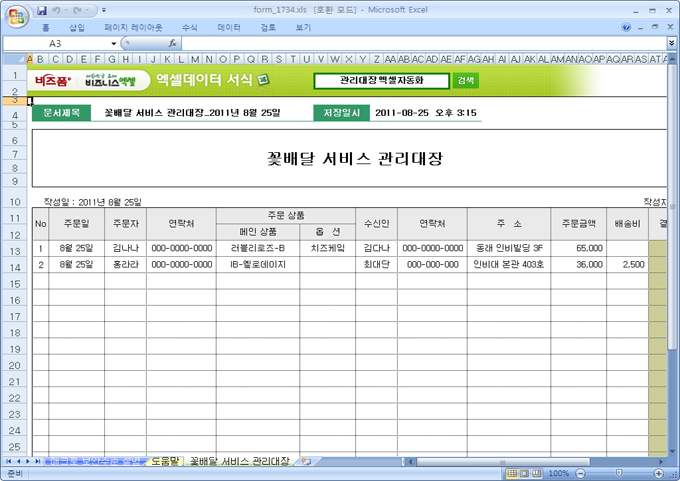Click the 관리대장 엑셀자동화 search field

[381, 80]
